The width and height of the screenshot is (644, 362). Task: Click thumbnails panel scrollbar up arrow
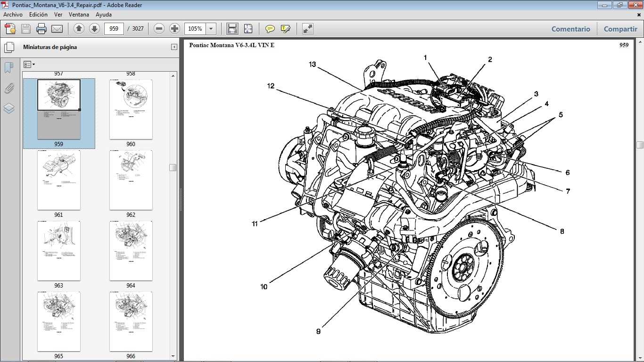(173, 75)
